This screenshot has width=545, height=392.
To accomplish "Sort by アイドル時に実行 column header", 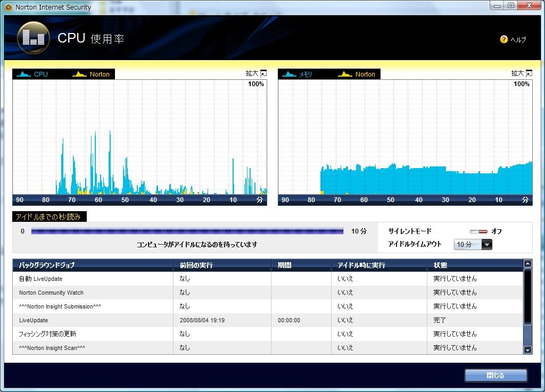I will point(379,265).
